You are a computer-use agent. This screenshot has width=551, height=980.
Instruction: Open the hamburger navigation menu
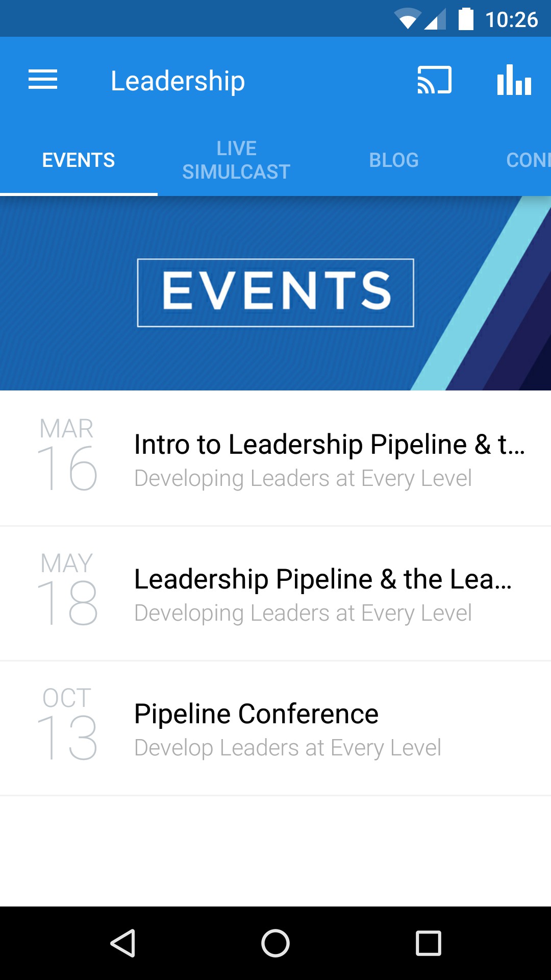click(43, 80)
